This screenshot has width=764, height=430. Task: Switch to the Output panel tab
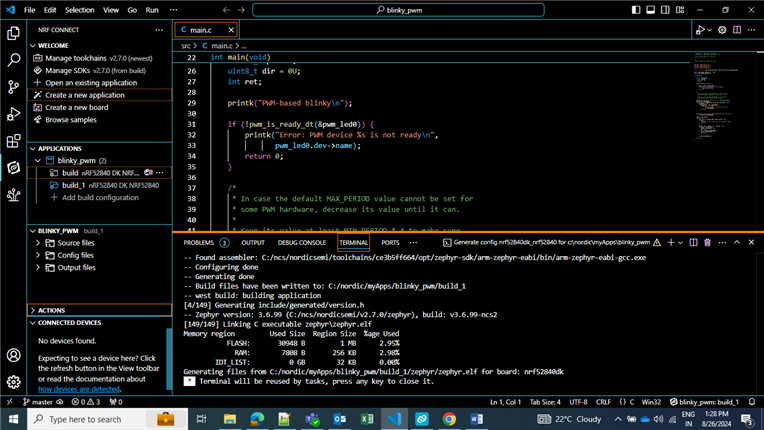pyautogui.click(x=253, y=242)
